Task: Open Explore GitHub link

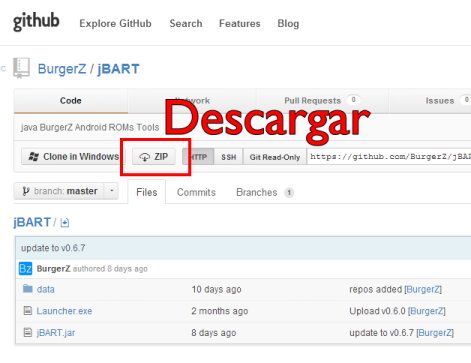Action: coord(115,24)
